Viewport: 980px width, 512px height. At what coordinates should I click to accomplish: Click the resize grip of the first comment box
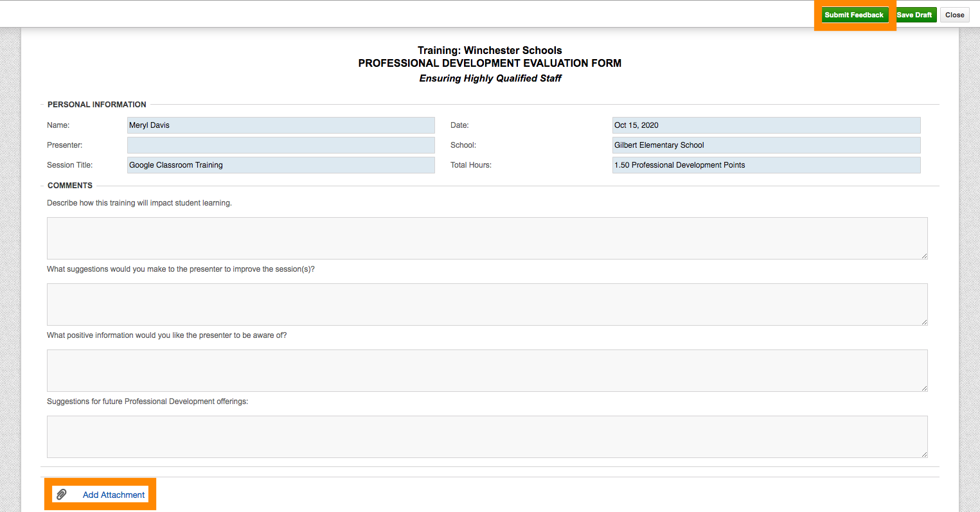point(925,256)
